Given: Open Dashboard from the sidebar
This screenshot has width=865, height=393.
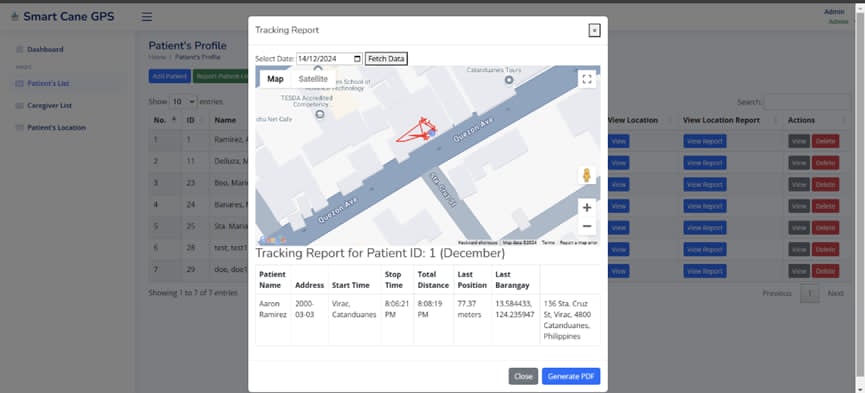Looking at the screenshot, I should (x=45, y=50).
